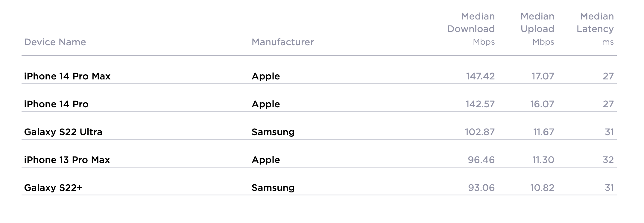Select the iPhone 13 Pro Max device
This screenshot has height=223, width=644.
coord(67,160)
